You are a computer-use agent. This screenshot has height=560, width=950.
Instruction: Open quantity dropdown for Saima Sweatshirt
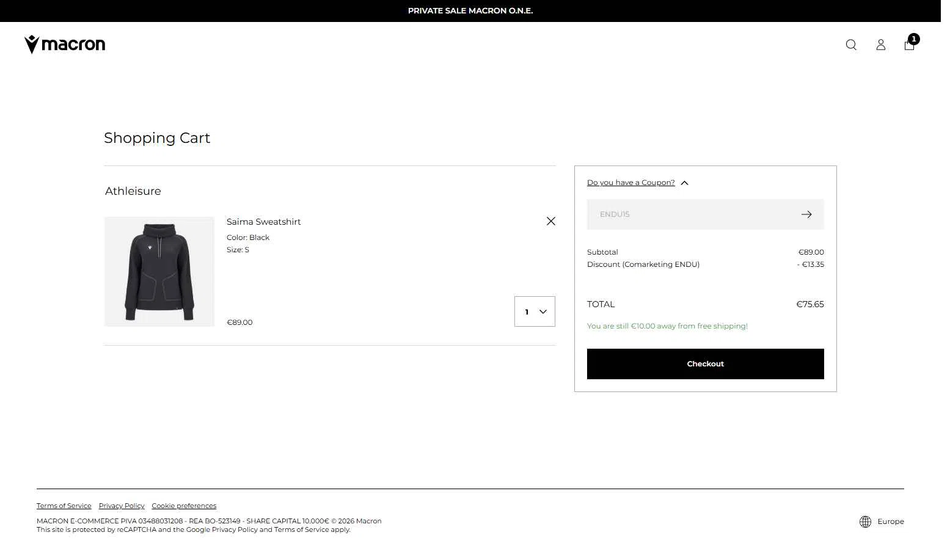(x=535, y=311)
